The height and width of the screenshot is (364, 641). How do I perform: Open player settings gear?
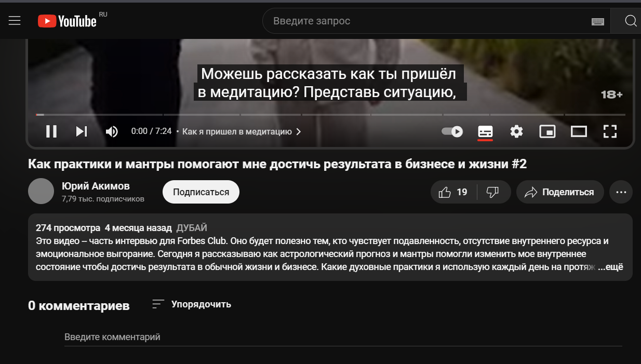click(x=516, y=131)
